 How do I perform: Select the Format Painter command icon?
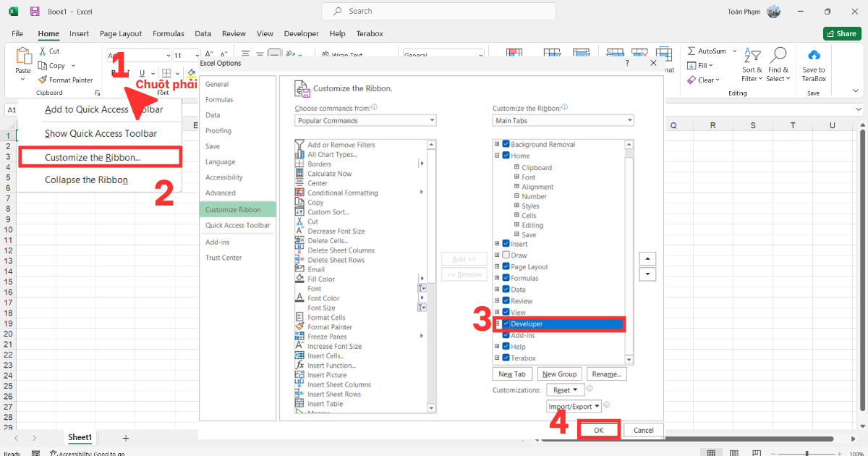click(300, 326)
